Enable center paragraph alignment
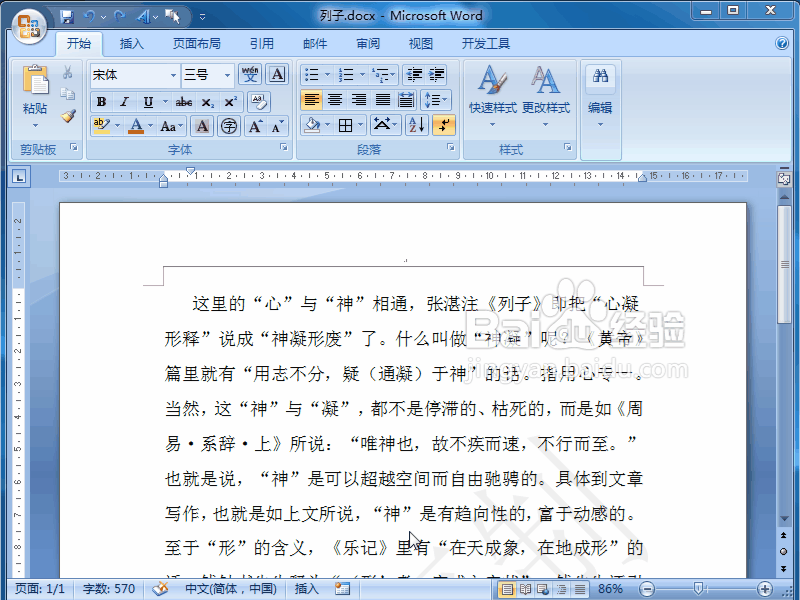Image resolution: width=800 pixels, height=600 pixels. click(336, 102)
